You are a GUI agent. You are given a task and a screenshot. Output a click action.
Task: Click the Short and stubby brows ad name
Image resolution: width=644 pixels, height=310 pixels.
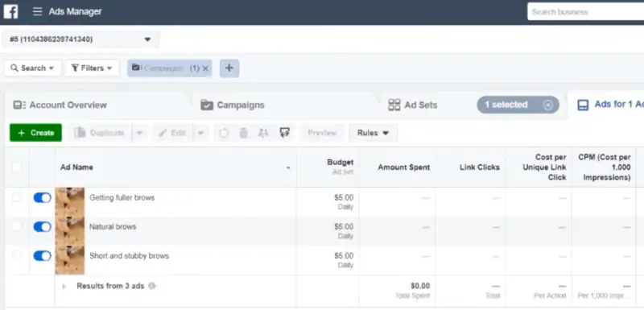[129, 256]
